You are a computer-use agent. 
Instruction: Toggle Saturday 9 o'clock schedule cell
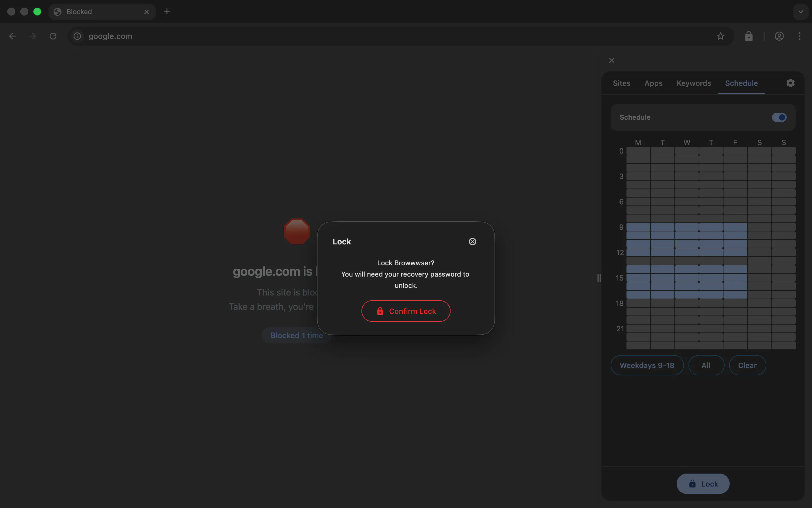click(x=759, y=227)
